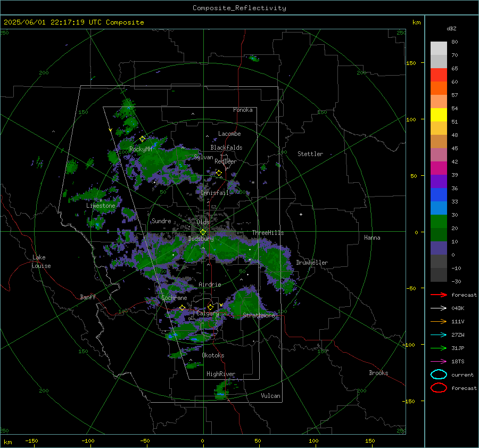Click the Okotoks town label
The width and height of the screenshot is (479, 448).
pos(213,356)
